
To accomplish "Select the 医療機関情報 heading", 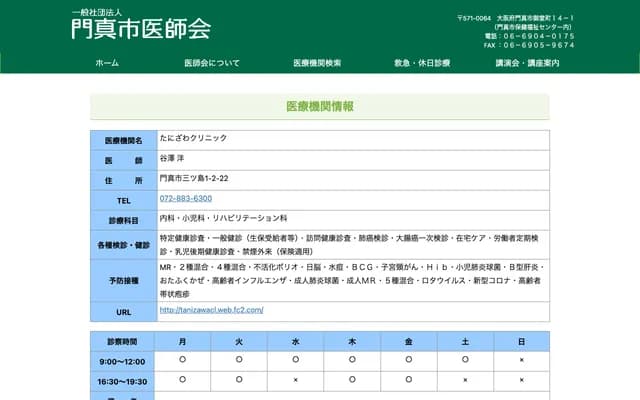I will (320, 107).
